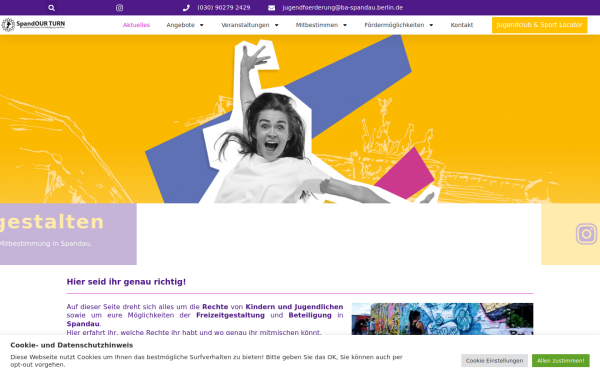Click the purple 'gestalten' slide panel
Image resolution: width=600 pixels, height=375 pixels.
click(68, 234)
